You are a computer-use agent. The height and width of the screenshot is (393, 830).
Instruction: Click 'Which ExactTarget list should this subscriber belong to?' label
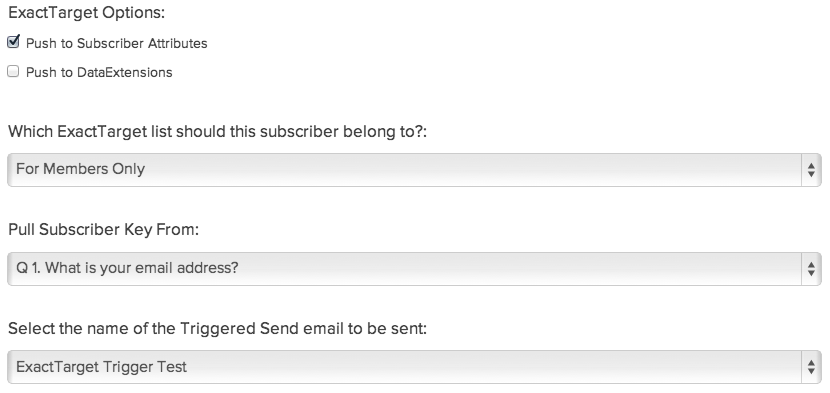217,131
